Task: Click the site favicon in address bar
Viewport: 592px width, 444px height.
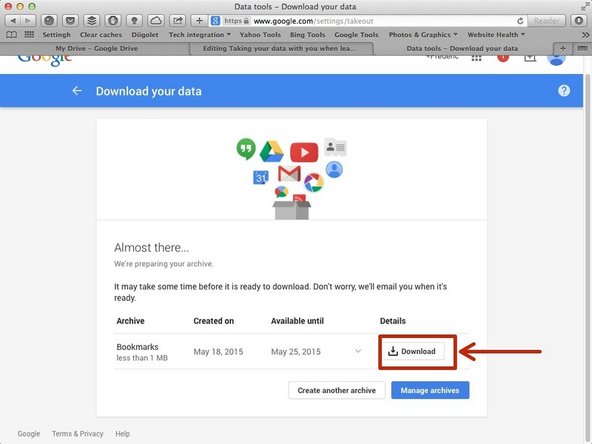Action: point(215,21)
